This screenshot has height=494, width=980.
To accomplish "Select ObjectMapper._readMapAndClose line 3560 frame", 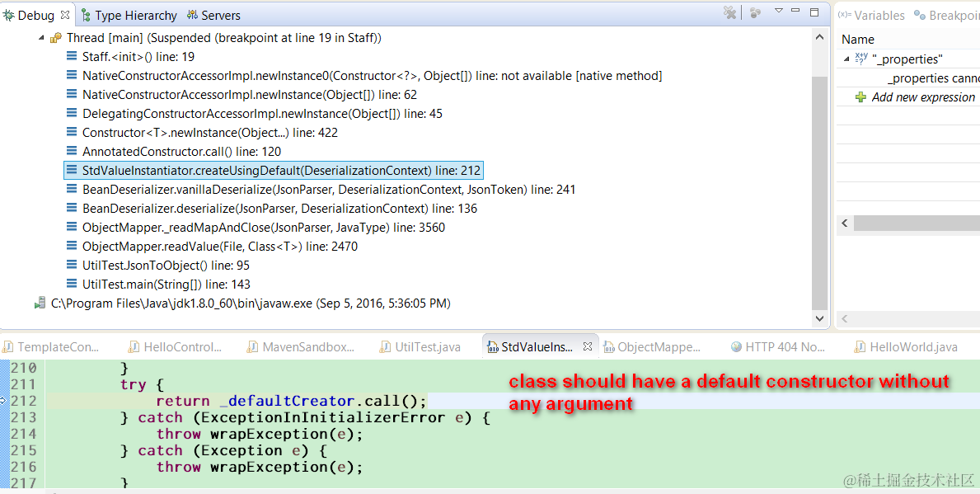I will tap(255, 228).
